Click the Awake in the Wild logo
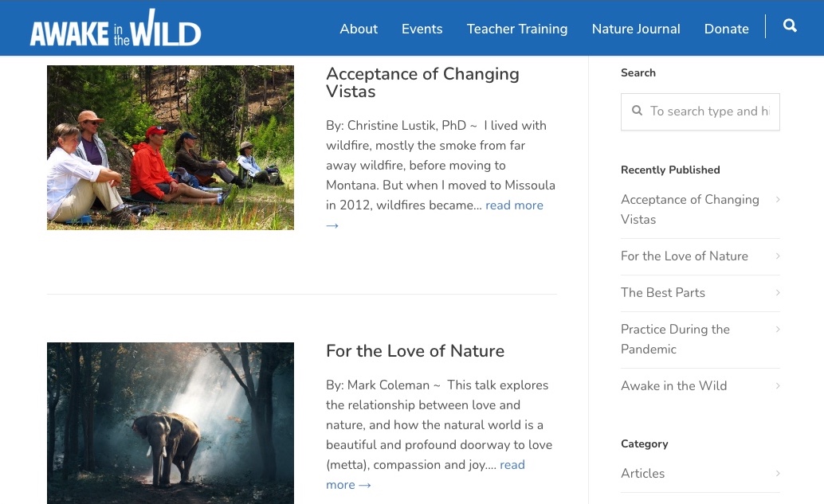The width and height of the screenshot is (824, 504). (x=116, y=27)
